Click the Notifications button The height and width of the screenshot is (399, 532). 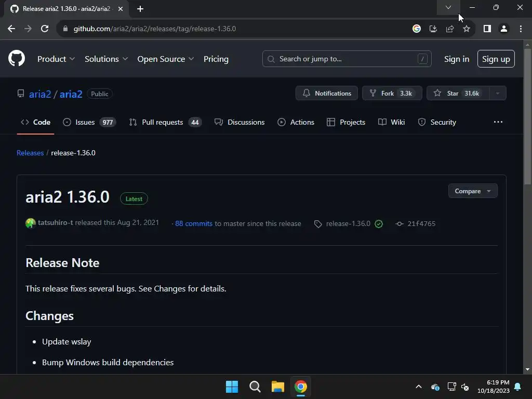pyautogui.click(x=326, y=93)
